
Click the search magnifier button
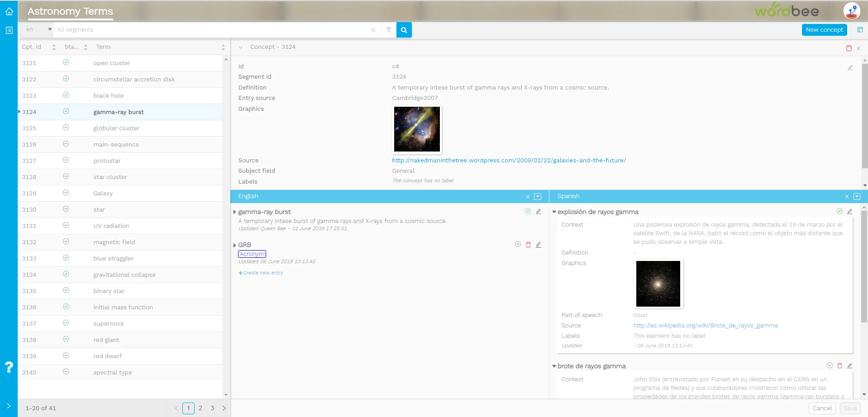coord(404,30)
